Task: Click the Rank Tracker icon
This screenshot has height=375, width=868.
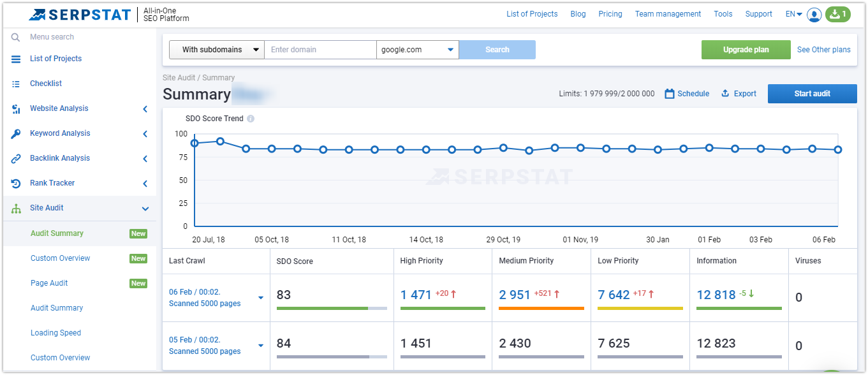Action: tap(16, 183)
